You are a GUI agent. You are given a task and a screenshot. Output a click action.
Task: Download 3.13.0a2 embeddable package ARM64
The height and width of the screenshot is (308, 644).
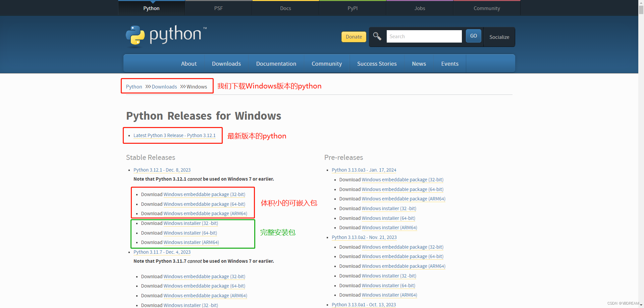click(x=404, y=266)
